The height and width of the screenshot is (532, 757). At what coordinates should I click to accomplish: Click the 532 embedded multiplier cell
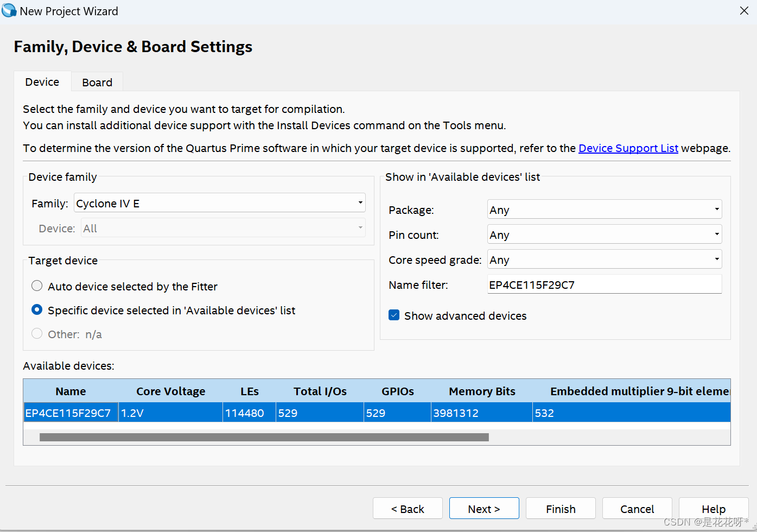632,413
